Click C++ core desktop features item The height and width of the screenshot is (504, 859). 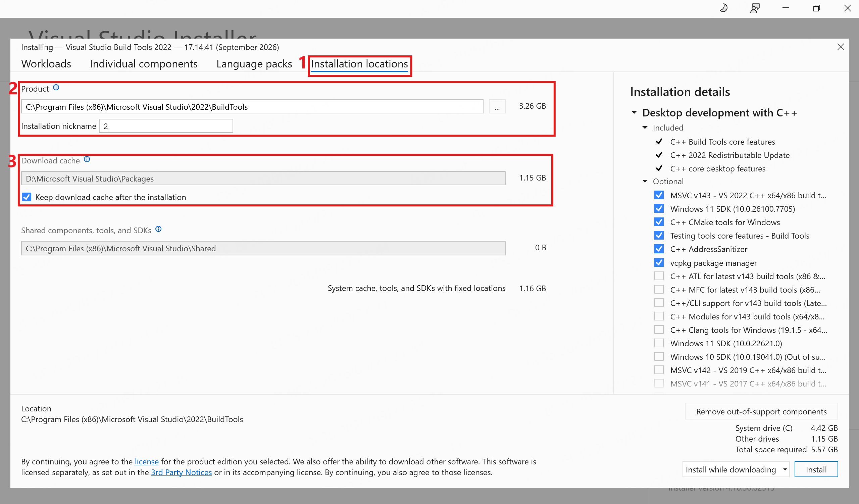pos(718,169)
